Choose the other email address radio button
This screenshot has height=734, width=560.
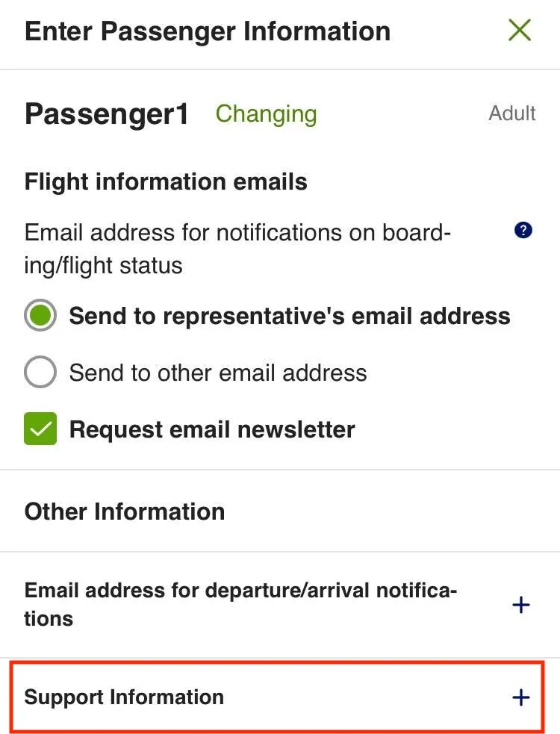pyautogui.click(x=40, y=373)
